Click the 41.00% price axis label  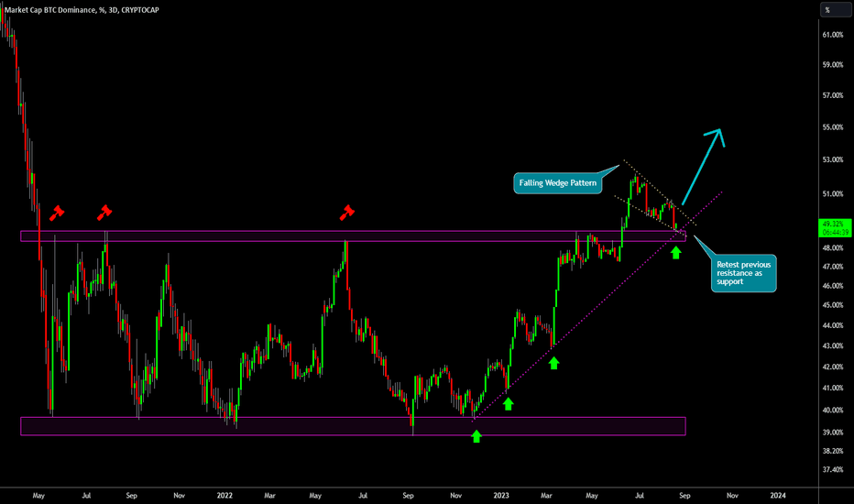(x=833, y=389)
